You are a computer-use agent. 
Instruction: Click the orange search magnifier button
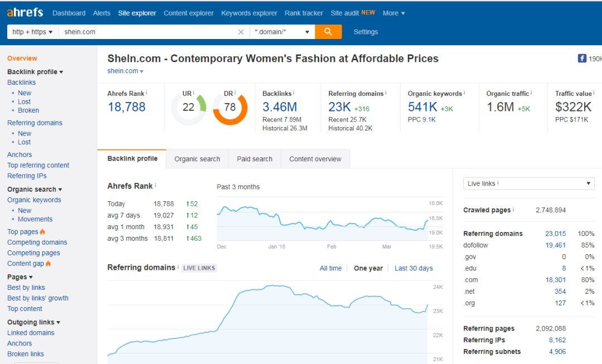[x=328, y=32]
